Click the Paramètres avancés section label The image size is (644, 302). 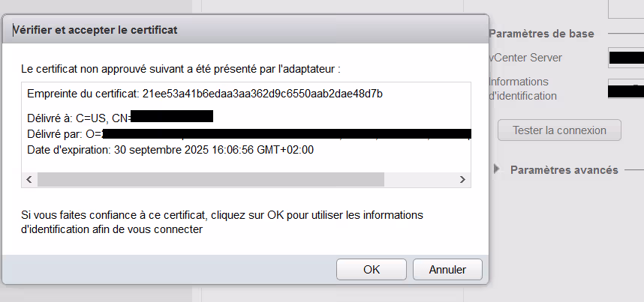click(564, 170)
